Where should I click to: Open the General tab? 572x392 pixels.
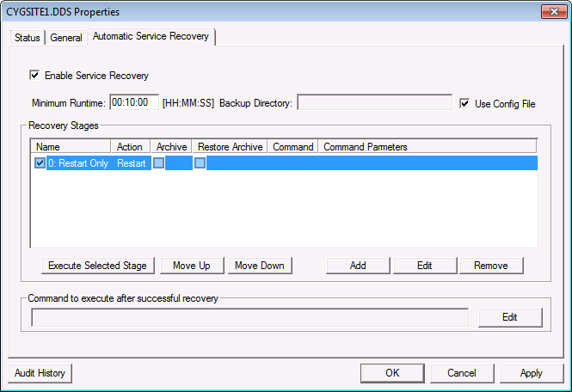[x=66, y=38]
